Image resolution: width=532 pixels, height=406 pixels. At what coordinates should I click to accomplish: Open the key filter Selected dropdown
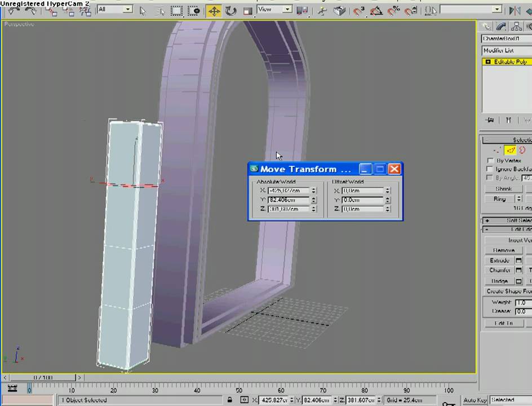(x=511, y=400)
